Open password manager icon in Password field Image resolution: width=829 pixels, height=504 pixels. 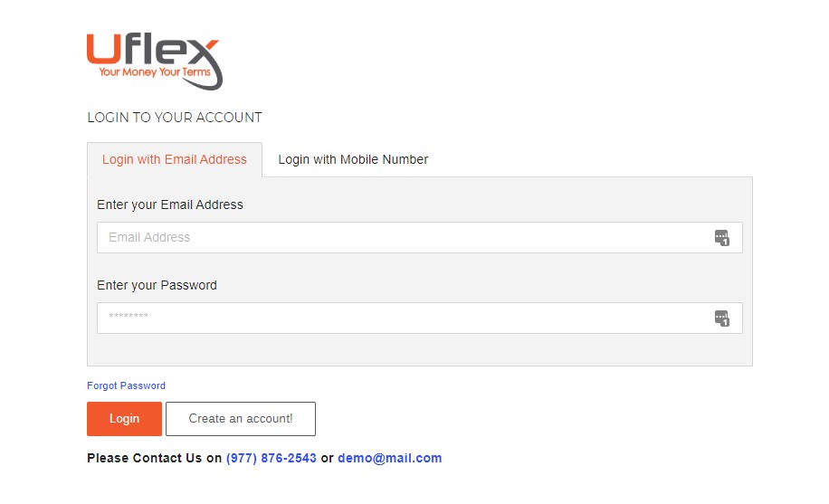(x=721, y=319)
